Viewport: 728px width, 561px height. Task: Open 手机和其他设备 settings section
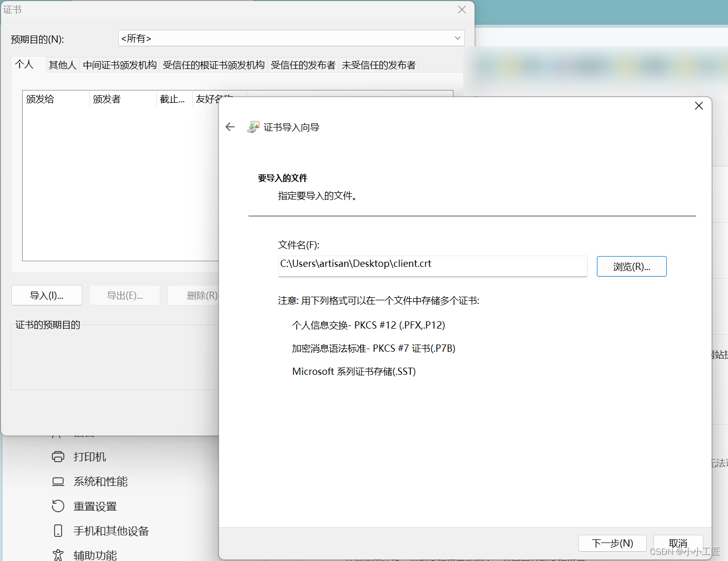[x=111, y=531]
